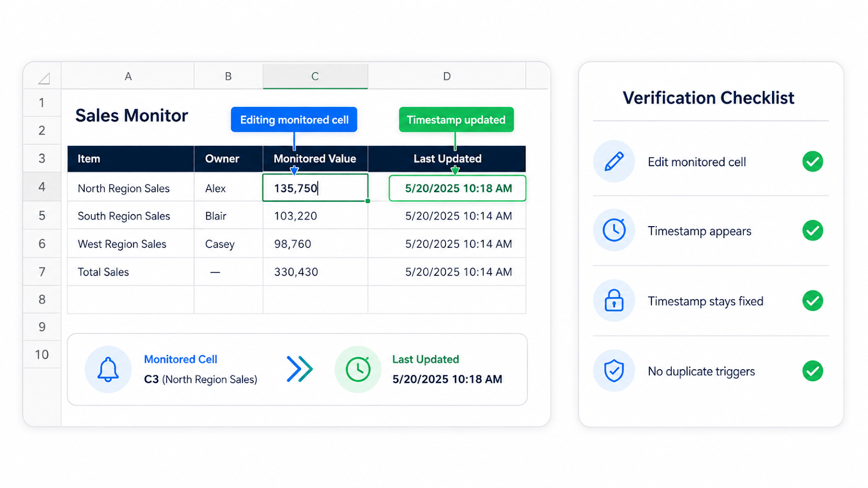Click the highlighted 5/20/2025 10:18 AM cell
Screen dimensions: 868x488
coord(457,188)
